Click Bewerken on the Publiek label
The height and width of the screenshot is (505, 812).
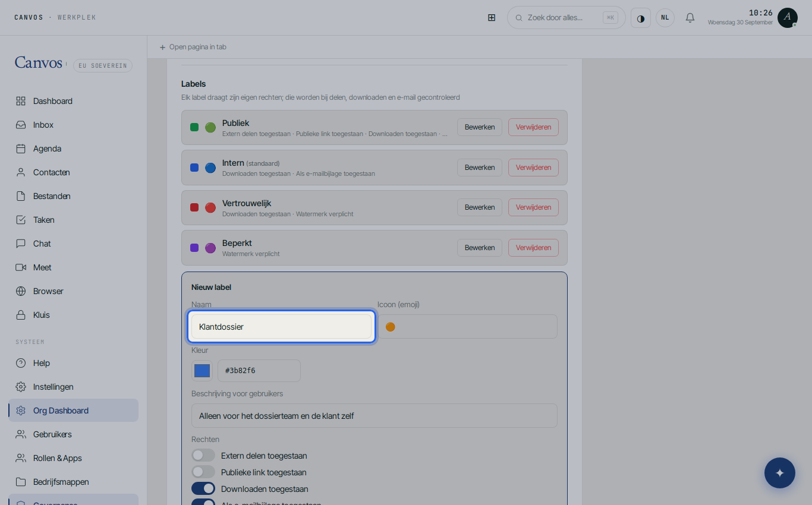(x=480, y=127)
